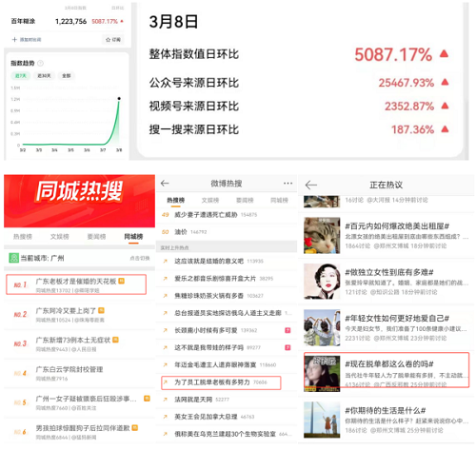Open NO.1 topic 广东老板才是催婚的天花板
Image resolution: width=476 pixels, height=450 pixels.
point(76,284)
